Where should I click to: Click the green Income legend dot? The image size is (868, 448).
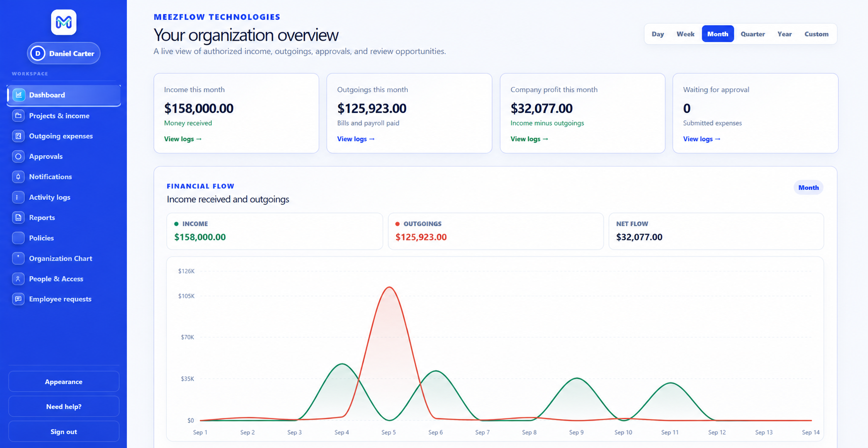tap(176, 224)
